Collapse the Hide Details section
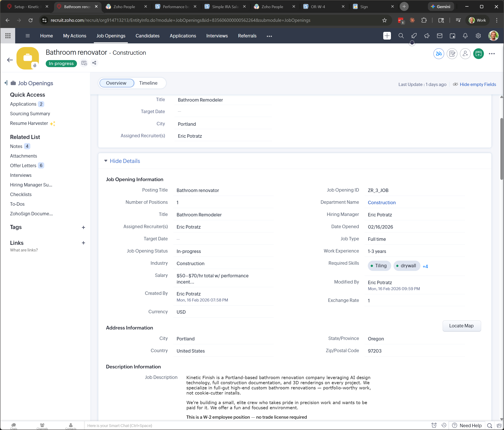Screen dimensions: 504x430 (x=124, y=161)
